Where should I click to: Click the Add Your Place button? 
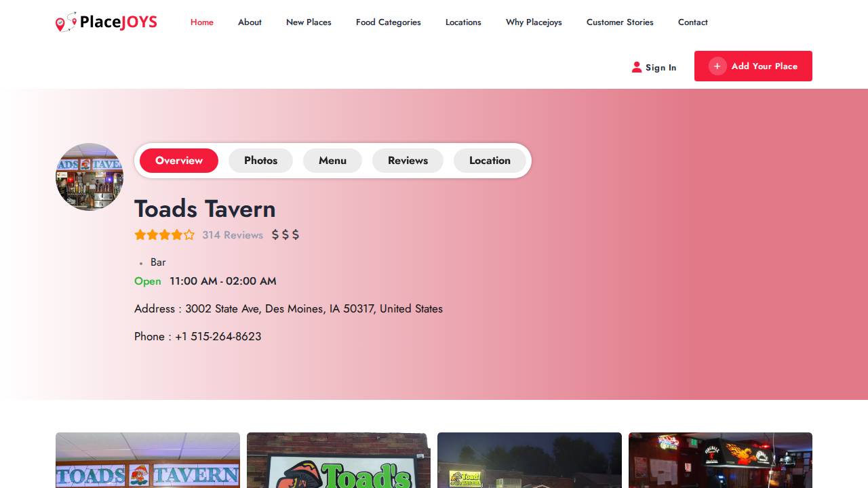click(x=753, y=66)
